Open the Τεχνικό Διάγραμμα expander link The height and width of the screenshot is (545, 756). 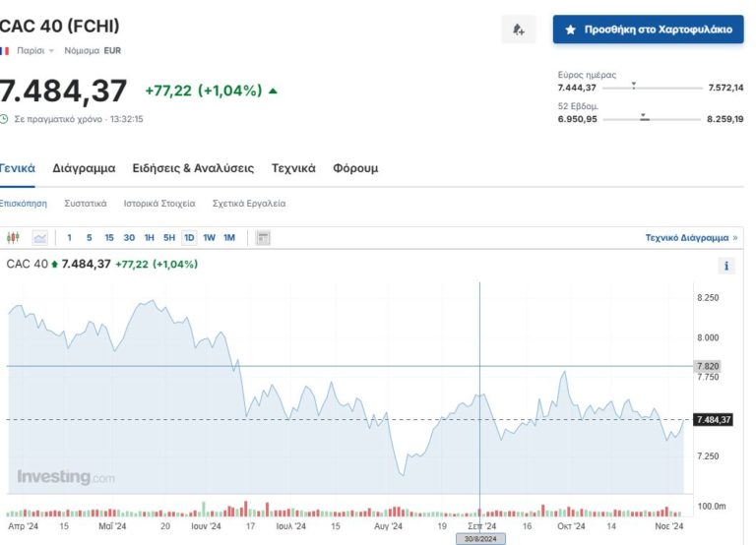click(691, 237)
